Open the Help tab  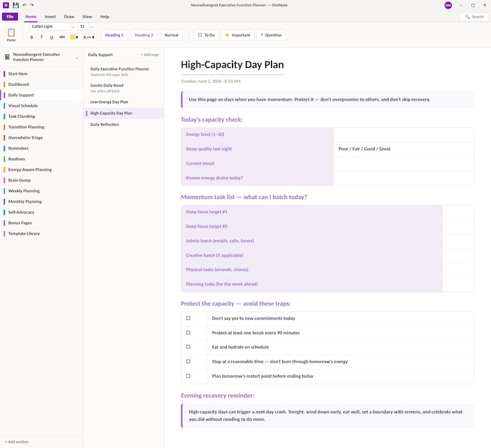[x=105, y=17]
